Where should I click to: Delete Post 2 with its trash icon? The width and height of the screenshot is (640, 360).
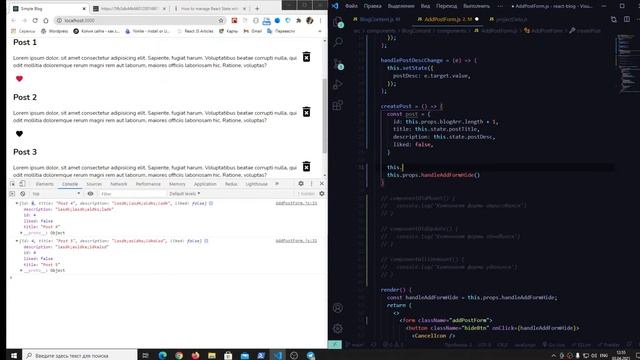click(x=306, y=111)
